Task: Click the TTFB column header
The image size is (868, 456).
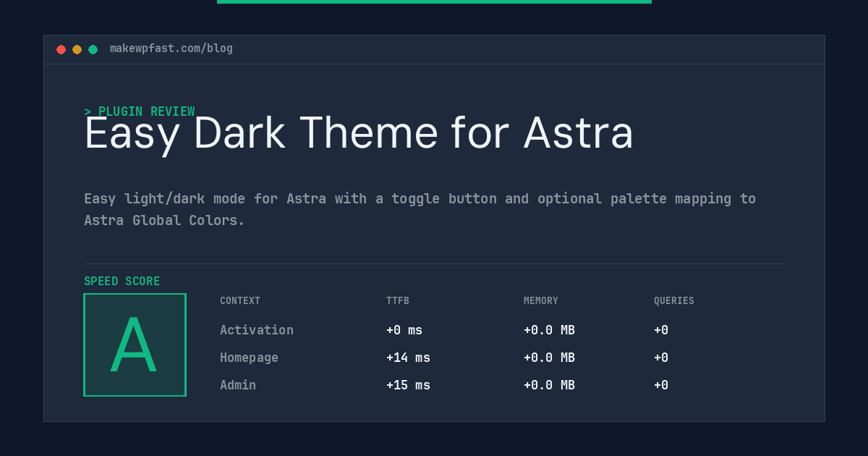Action: pos(398,301)
